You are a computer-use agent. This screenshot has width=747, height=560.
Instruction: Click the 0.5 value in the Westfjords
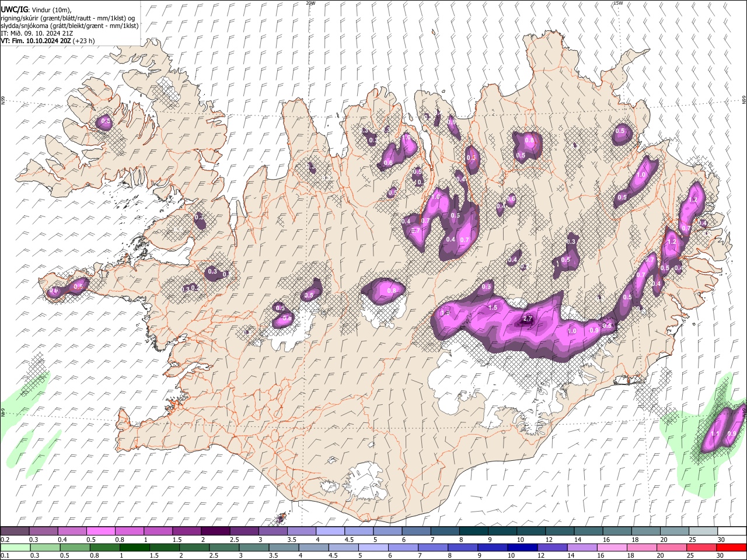click(x=106, y=121)
